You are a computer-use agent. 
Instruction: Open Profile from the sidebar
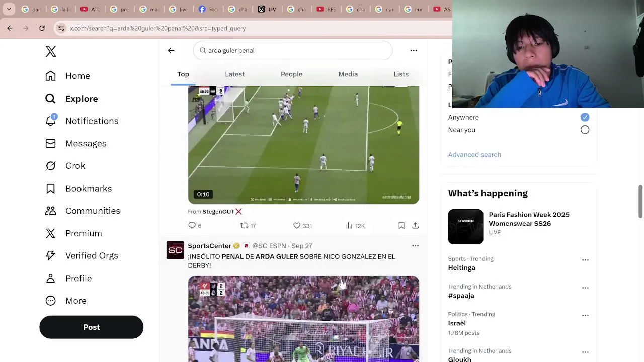point(68,278)
